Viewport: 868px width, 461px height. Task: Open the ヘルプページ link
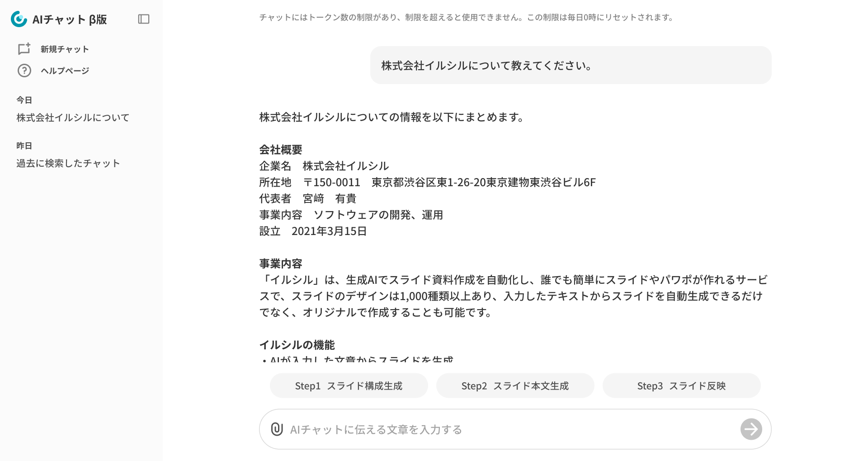[x=65, y=71]
